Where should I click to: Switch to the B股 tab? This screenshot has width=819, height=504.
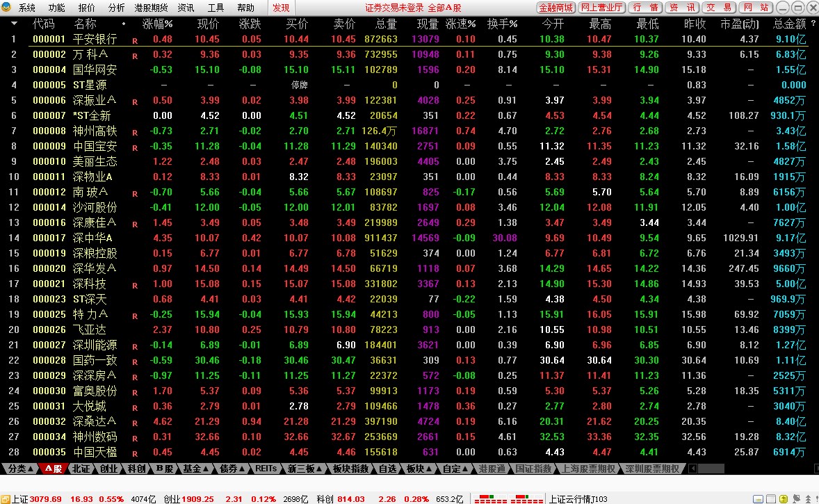point(165,469)
